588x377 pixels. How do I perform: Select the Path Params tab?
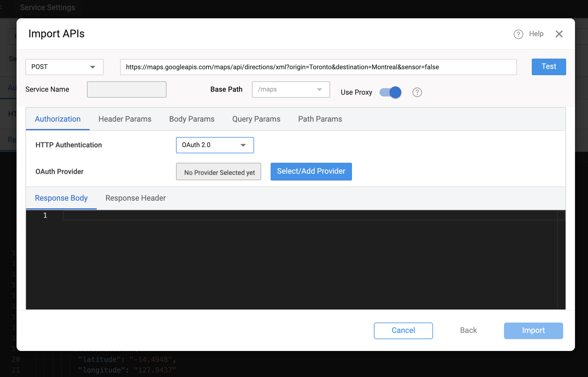tap(320, 119)
